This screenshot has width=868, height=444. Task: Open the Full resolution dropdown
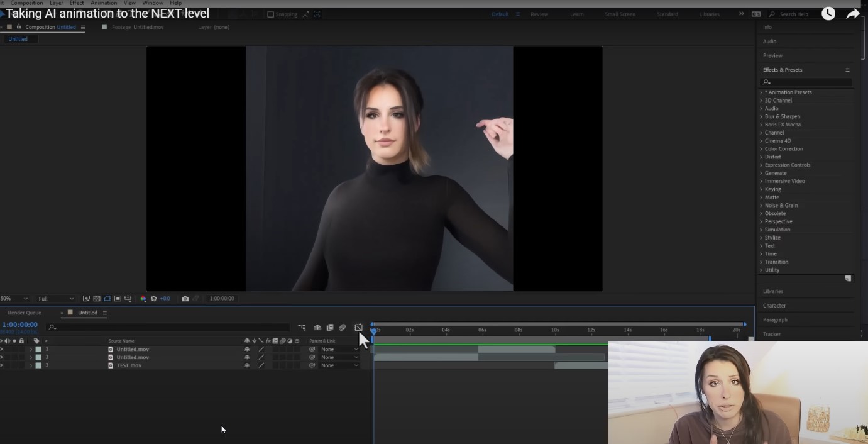pos(55,299)
